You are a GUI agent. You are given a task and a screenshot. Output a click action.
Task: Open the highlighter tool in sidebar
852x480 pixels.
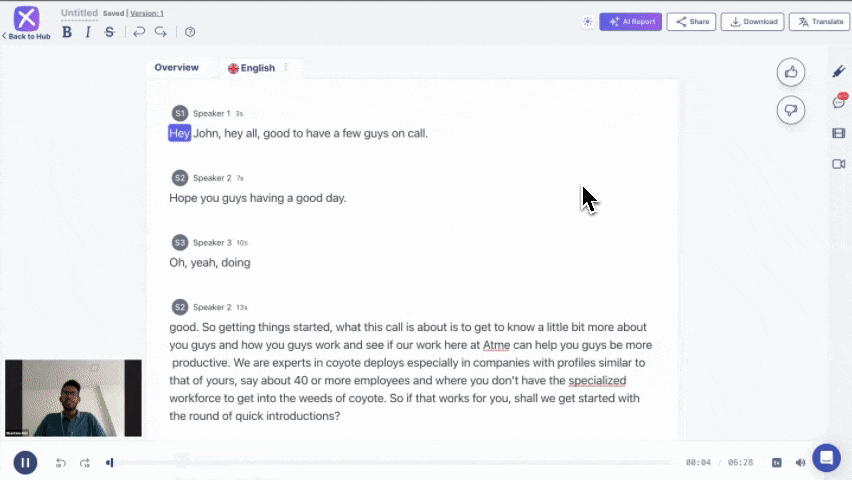coord(839,71)
